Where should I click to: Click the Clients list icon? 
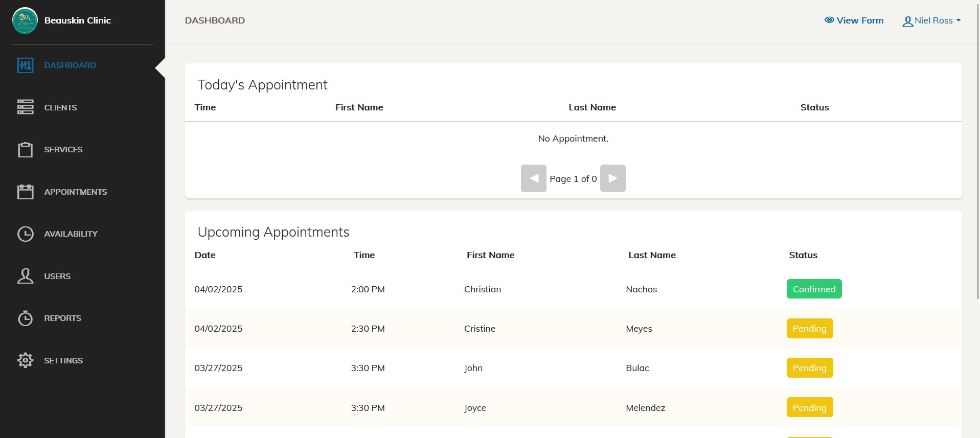point(26,107)
